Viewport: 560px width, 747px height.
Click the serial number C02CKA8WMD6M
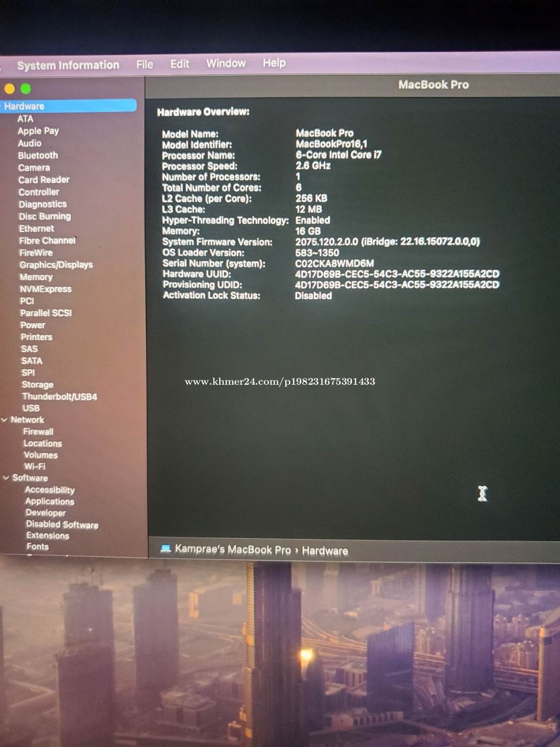coord(334,264)
